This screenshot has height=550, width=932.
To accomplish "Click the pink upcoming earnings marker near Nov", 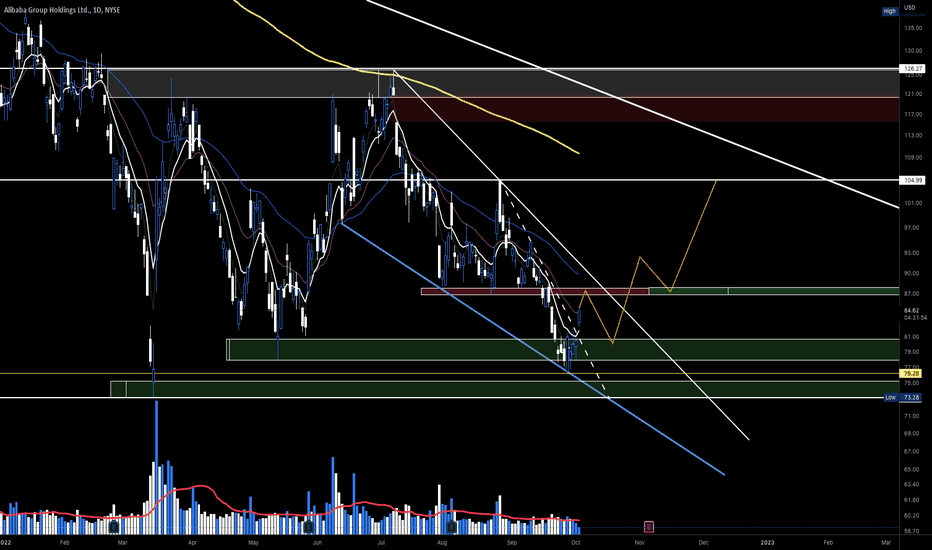I will coord(649,527).
